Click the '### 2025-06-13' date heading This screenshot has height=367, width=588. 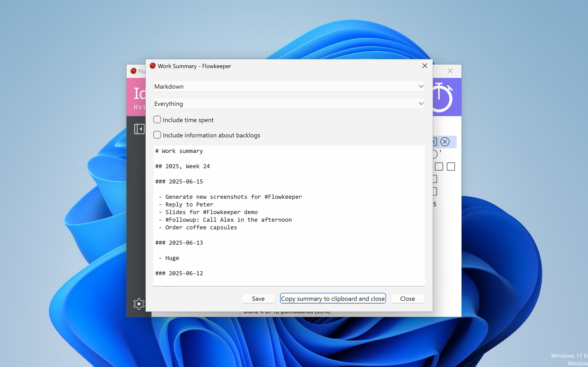tap(179, 243)
